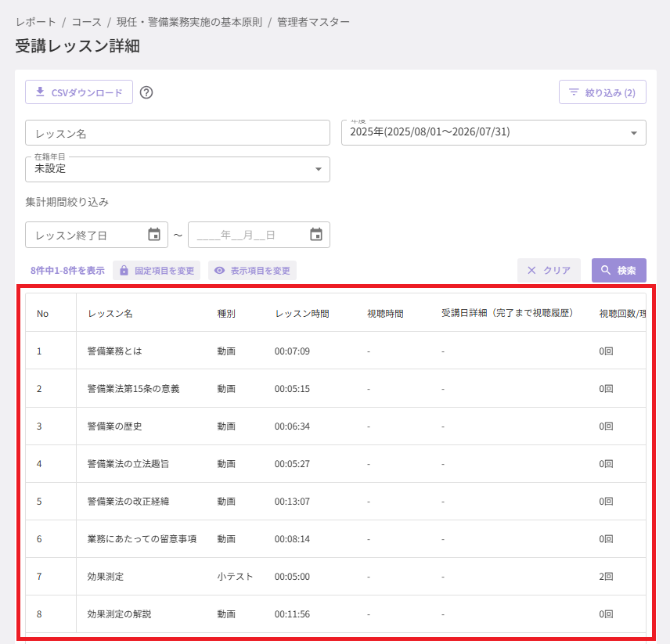Click the help question mark icon

[146, 92]
